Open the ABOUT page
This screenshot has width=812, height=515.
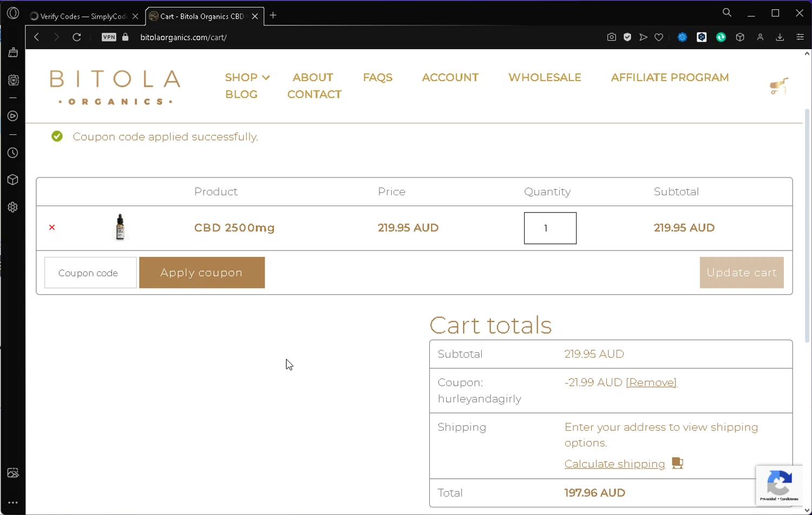coord(313,77)
